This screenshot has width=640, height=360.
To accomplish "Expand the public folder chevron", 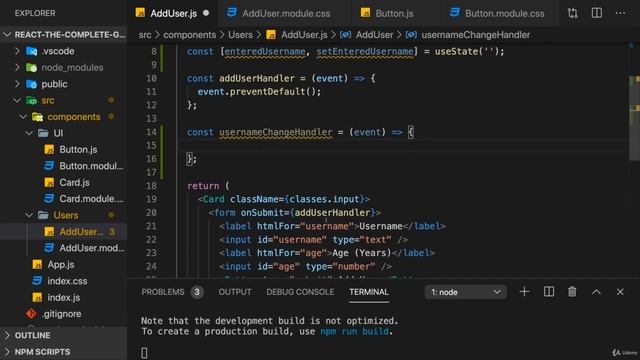I will (17, 84).
